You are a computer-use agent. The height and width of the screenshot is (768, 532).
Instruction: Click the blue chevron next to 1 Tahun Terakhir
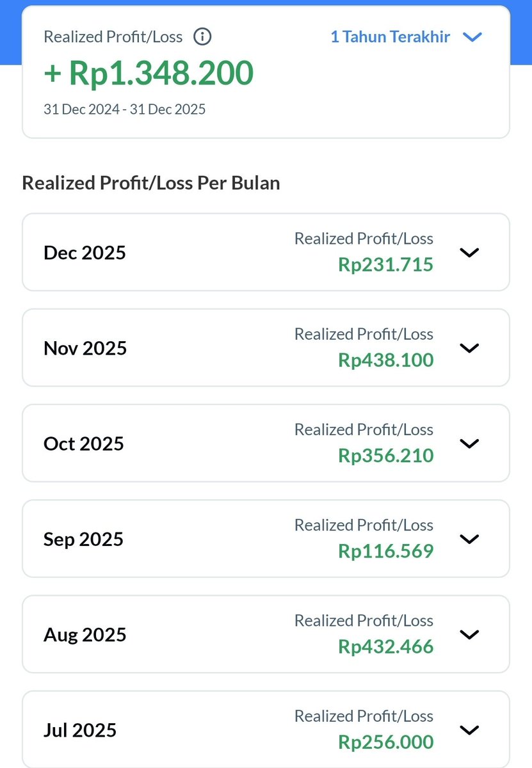472,37
